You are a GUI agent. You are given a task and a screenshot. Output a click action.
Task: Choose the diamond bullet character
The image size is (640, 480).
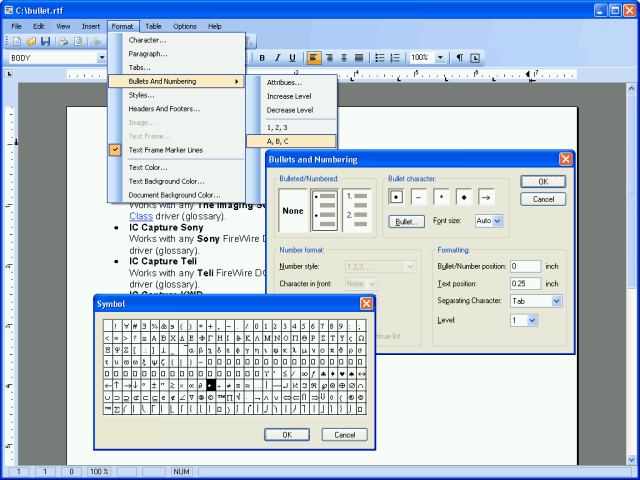coord(464,197)
